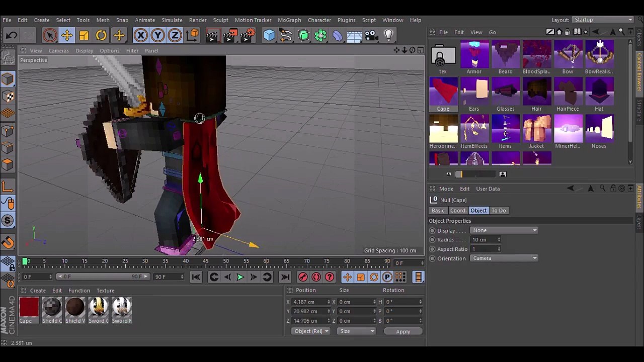Lock the X axis toggle

pyautogui.click(x=141, y=35)
